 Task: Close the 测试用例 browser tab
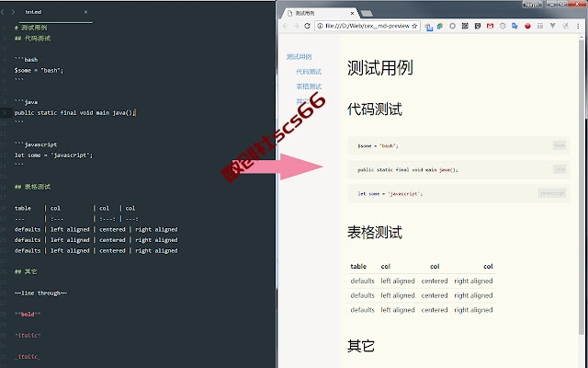[x=352, y=14]
